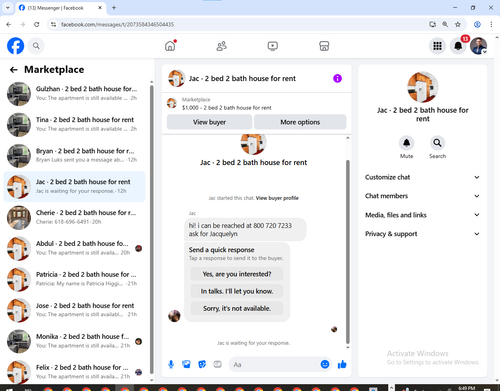Click the message with phone 800 720 7233
500x391 pixels.
[x=245, y=230]
